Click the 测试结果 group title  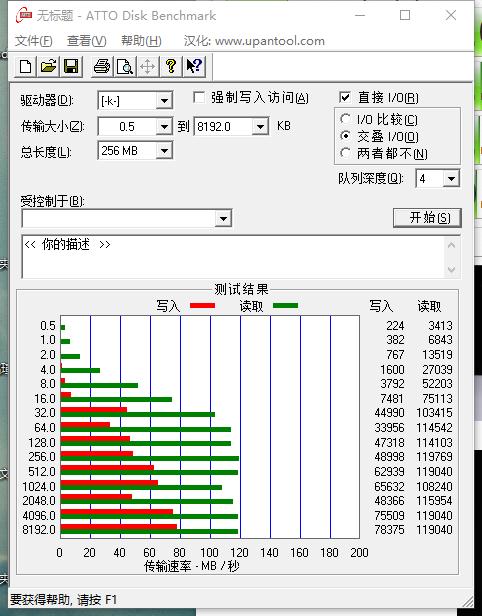pyautogui.click(x=241, y=290)
